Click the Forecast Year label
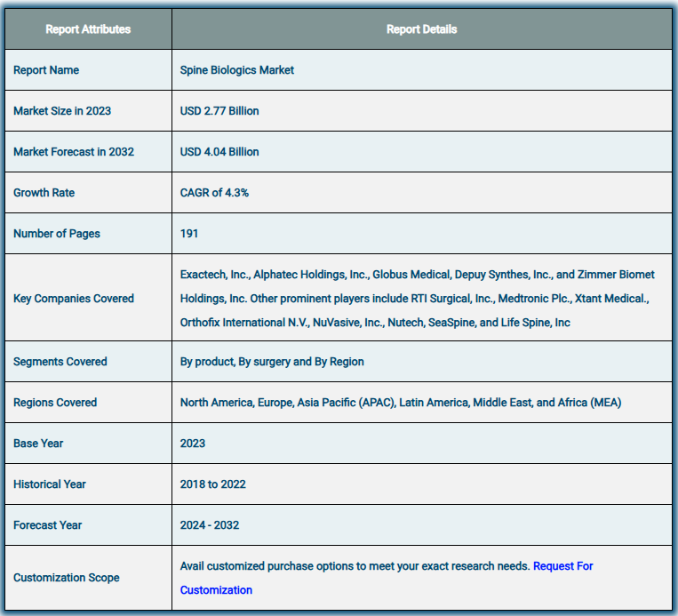 [x=48, y=525]
